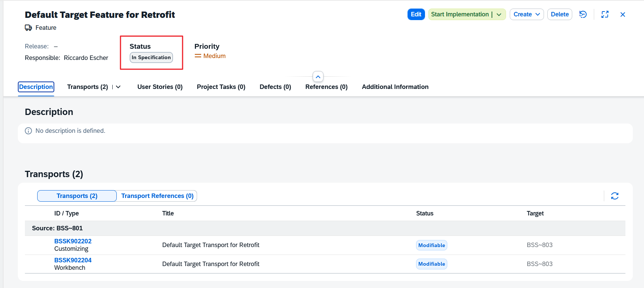
Task: Open the Additional Information tab
Action: point(395,87)
